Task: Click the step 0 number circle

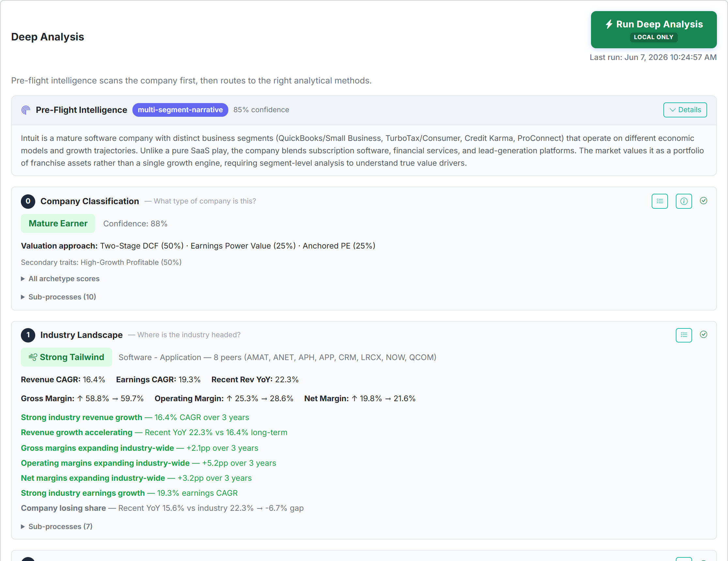Action: coord(28,201)
